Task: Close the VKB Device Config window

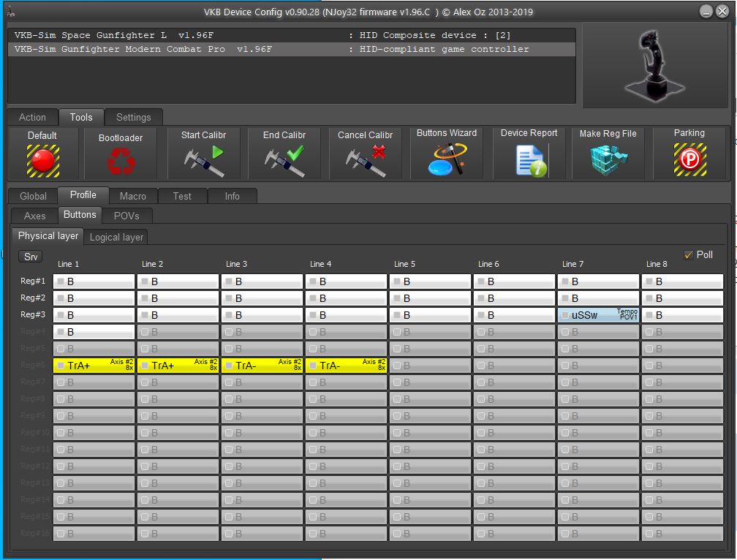Action: coord(722,12)
